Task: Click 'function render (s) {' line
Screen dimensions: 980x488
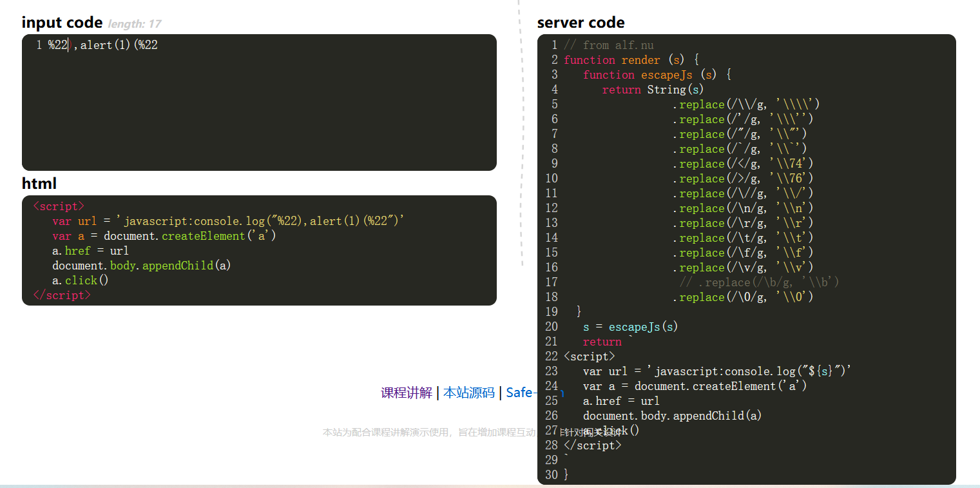Action: pos(631,60)
